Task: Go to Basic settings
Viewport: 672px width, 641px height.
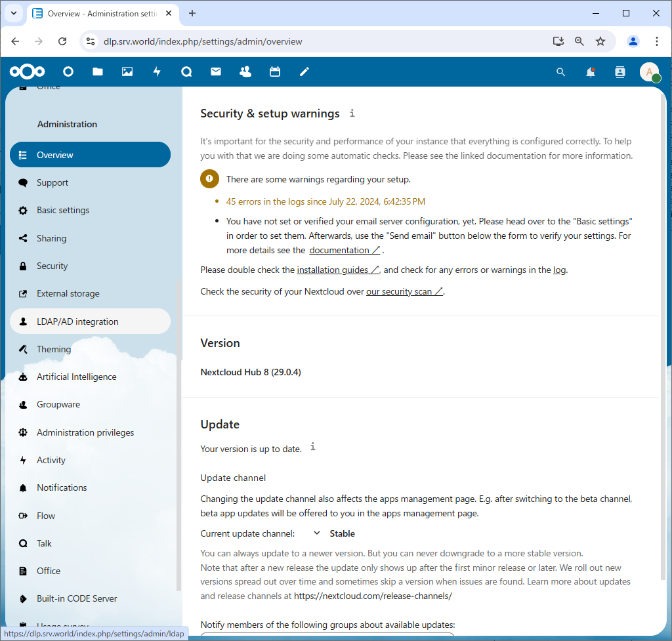Action: tap(90, 211)
